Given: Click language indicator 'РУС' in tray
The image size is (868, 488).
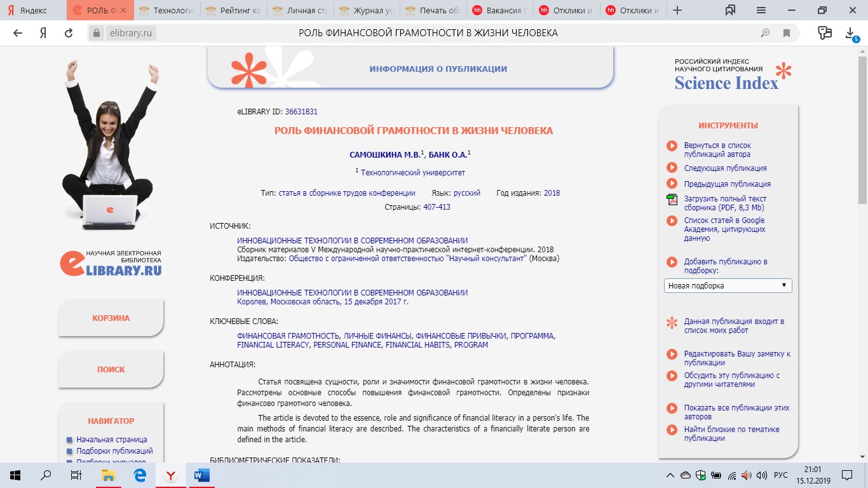Looking at the screenshot, I should point(780,475).
